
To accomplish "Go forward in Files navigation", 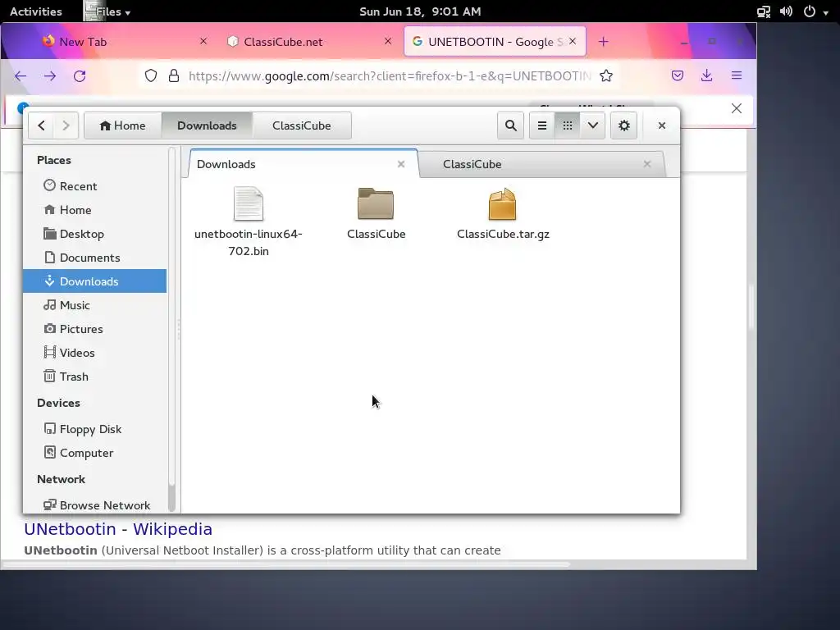I will pos(66,126).
